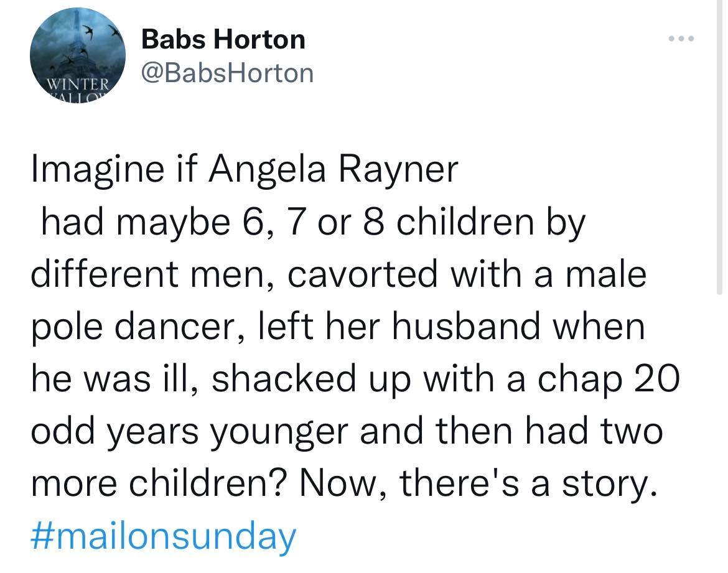Click the avatar to enlarge the profile photo
Viewport: 728px width, 573px height.
(77, 55)
